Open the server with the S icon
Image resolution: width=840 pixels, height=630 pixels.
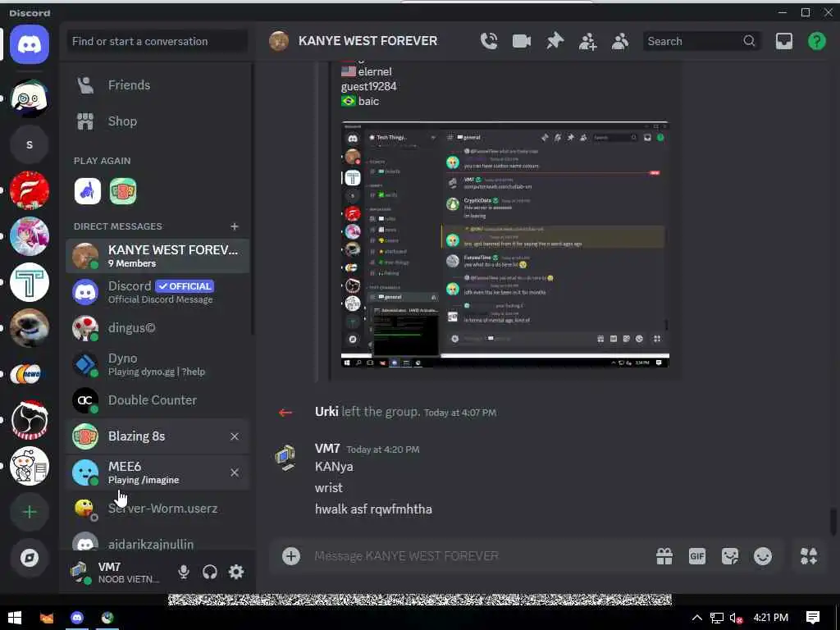coord(30,144)
